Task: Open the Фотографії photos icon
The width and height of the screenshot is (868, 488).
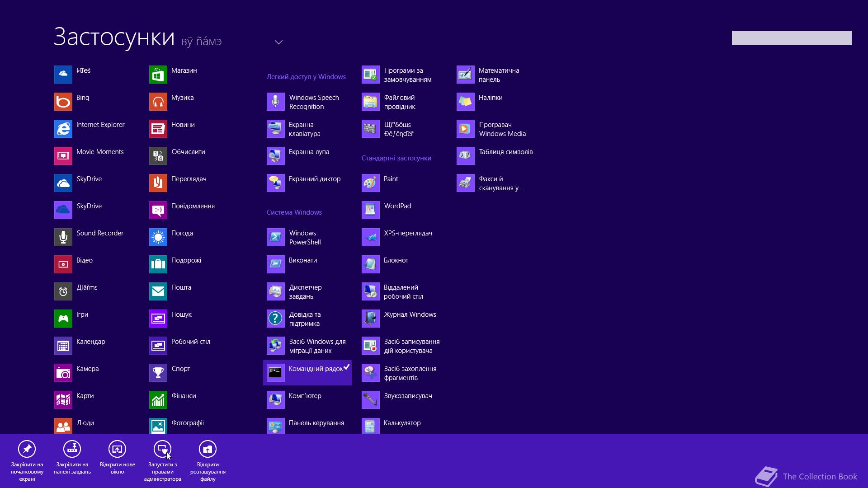Action: [158, 426]
